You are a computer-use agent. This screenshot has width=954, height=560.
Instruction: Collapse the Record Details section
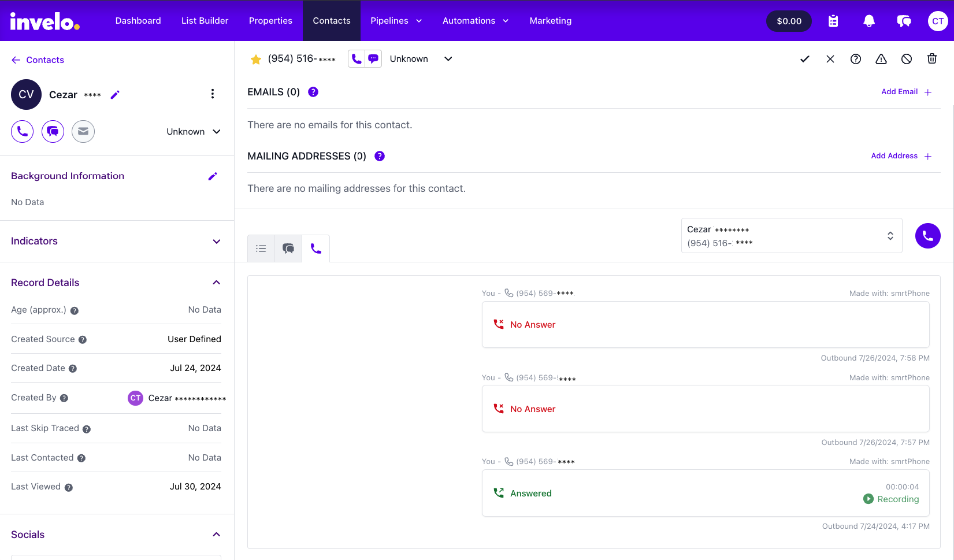click(216, 283)
